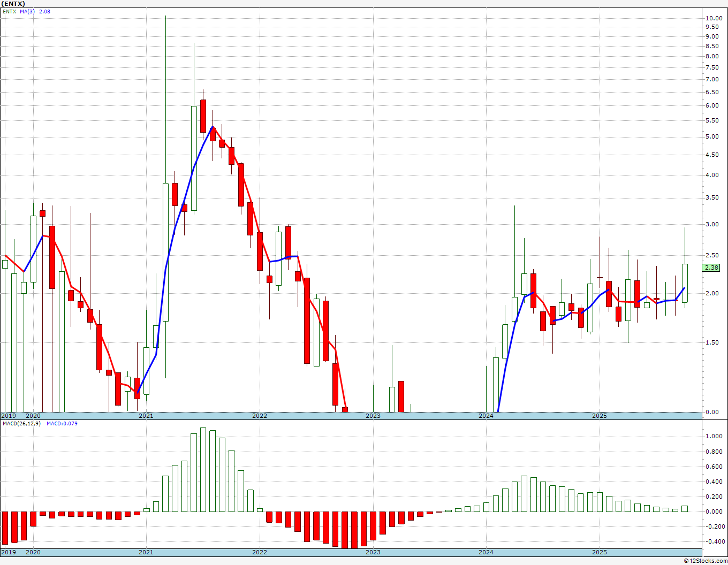Click the tallest green MACD histogram bar
728x565 pixels.
tap(203, 469)
